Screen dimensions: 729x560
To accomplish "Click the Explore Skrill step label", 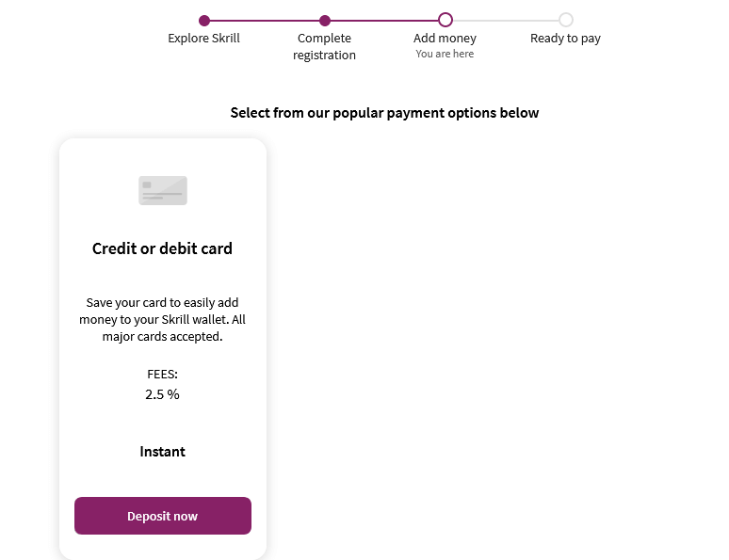I will click(203, 38).
